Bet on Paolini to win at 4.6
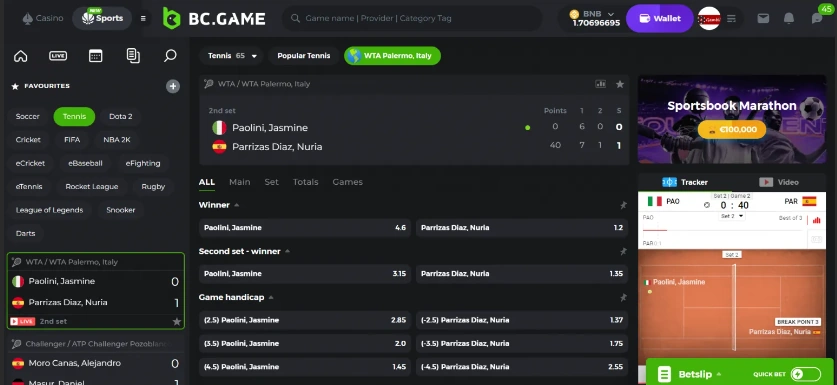 (x=305, y=228)
